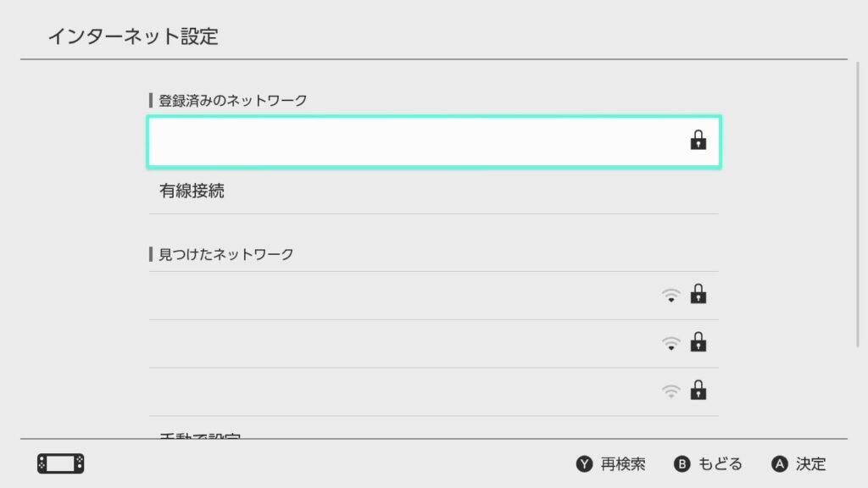This screenshot has width=868, height=488.
Task: Click 再検索 to rescan networks
Action: point(623,463)
